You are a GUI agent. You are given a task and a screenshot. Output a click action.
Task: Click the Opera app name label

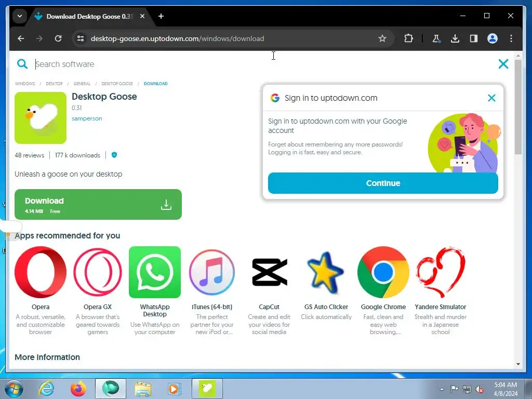[x=41, y=307]
